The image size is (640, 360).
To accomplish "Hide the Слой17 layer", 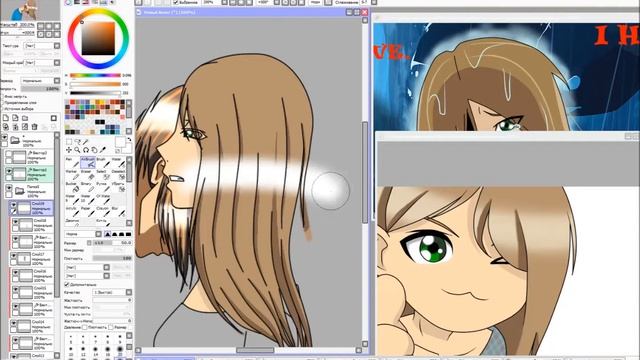I will pyautogui.click(x=14, y=257).
